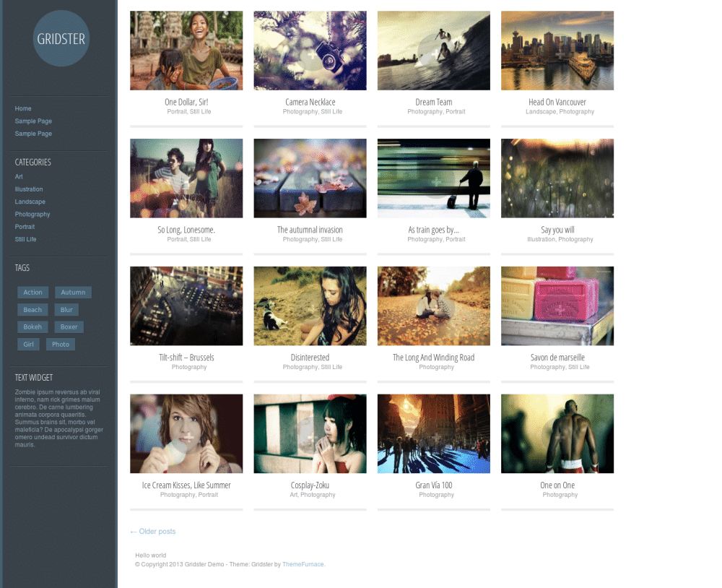Open the first Sample Page menu item
This screenshot has width=722, height=588.
(33, 121)
